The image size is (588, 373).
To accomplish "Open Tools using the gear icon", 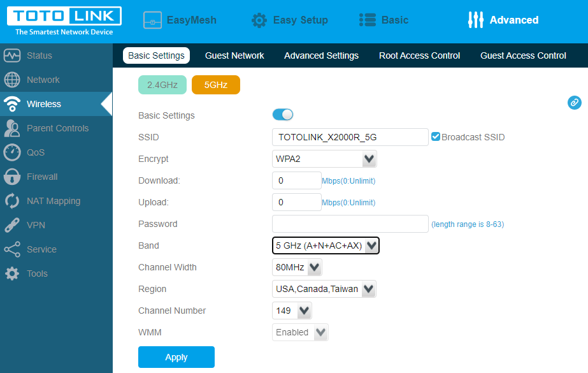I will pyautogui.click(x=12, y=274).
